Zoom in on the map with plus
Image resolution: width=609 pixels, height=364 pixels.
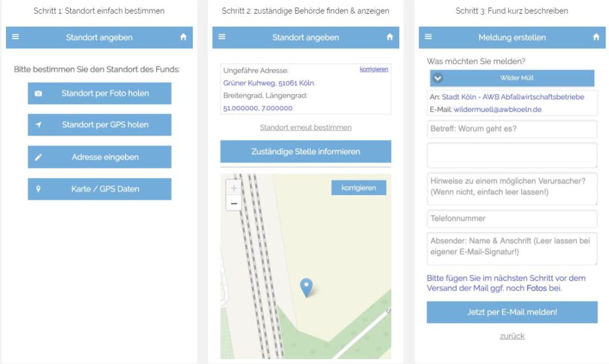coord(234,188)
